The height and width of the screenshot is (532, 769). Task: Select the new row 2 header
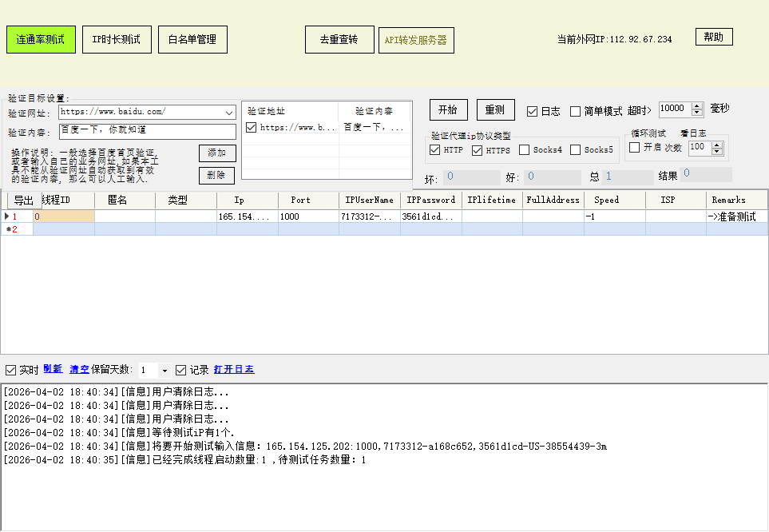click(17, 229)
